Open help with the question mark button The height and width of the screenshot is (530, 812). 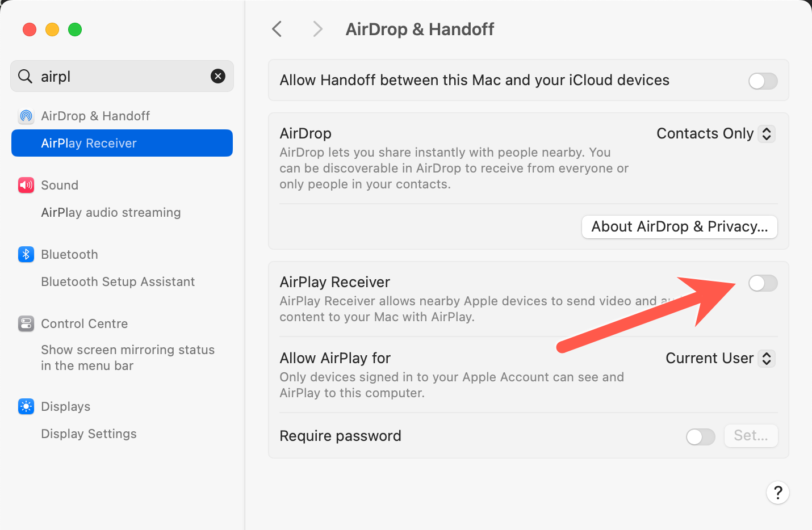(x=778, y=493)
